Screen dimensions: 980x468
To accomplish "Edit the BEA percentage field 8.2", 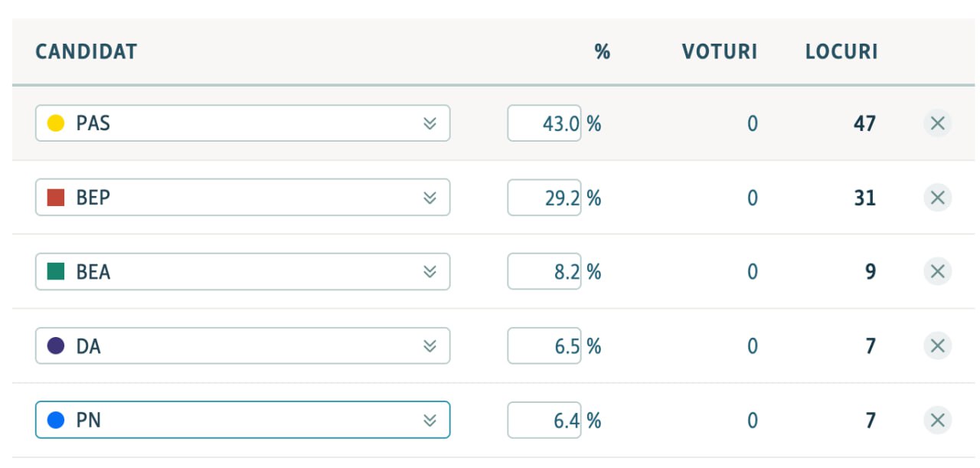I will [x=544, y=272].
